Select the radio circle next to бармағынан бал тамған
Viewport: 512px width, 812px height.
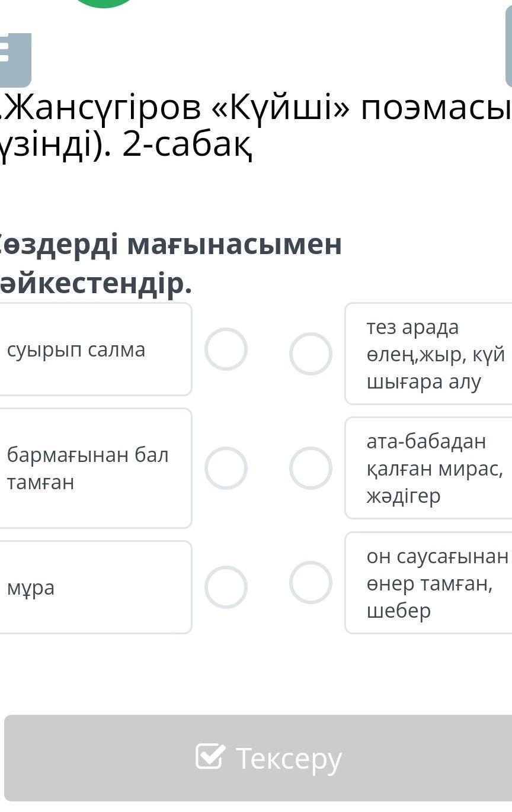coord(226,468)
